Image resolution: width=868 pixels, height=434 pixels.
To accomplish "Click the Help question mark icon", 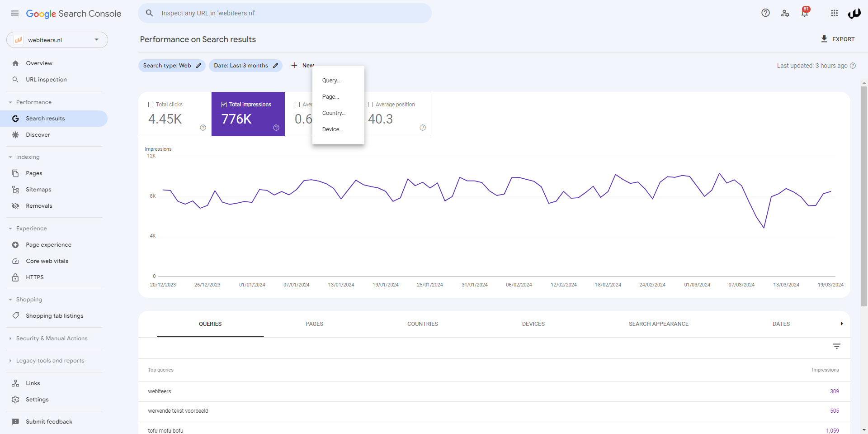I will 765,13.
